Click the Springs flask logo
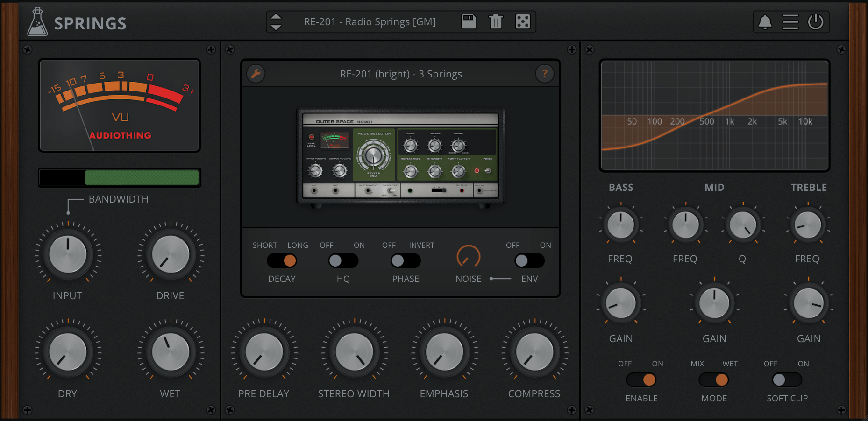Screen dimensions: 868x421 37,22
